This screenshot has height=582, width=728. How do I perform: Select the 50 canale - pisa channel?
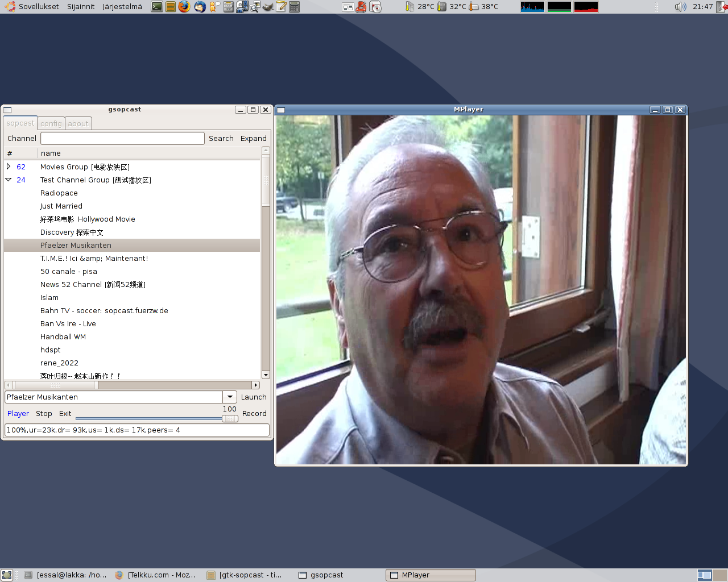(132, 272)
